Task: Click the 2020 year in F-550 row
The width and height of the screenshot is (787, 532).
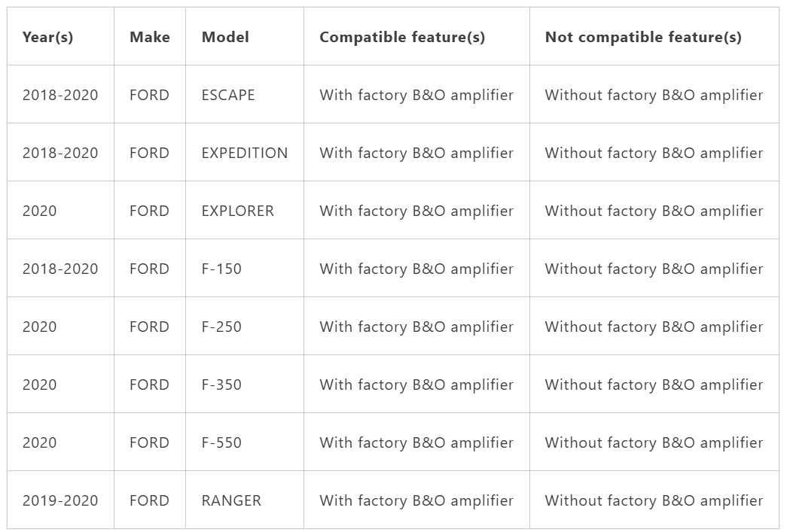Action: (x=39, y=442)
